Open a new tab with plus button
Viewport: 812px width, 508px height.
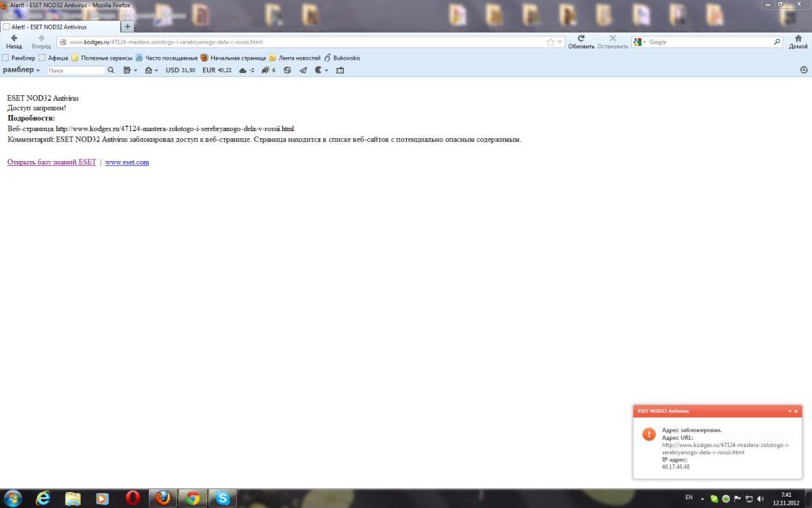point(128,27)
